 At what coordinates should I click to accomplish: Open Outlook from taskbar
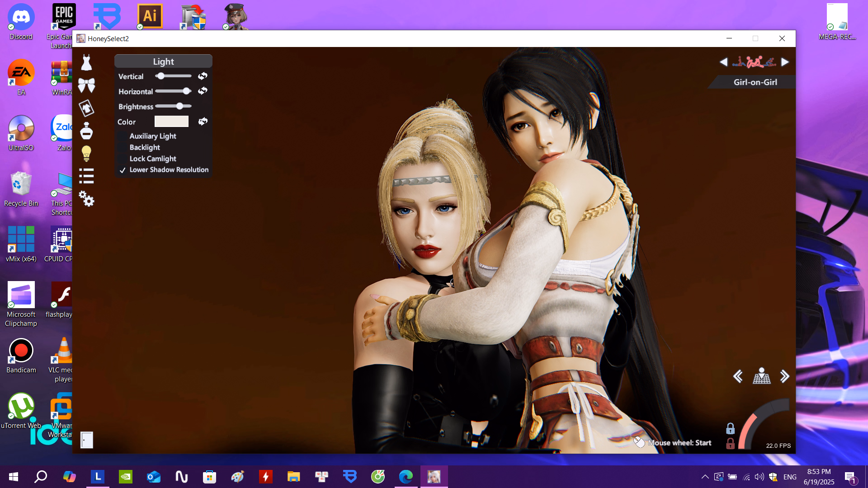(x=154, y=477)
